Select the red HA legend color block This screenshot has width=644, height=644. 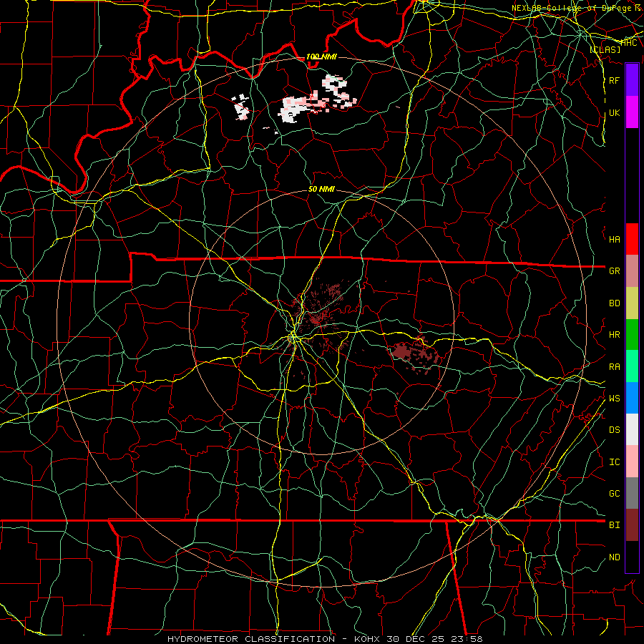click(632, 239)
